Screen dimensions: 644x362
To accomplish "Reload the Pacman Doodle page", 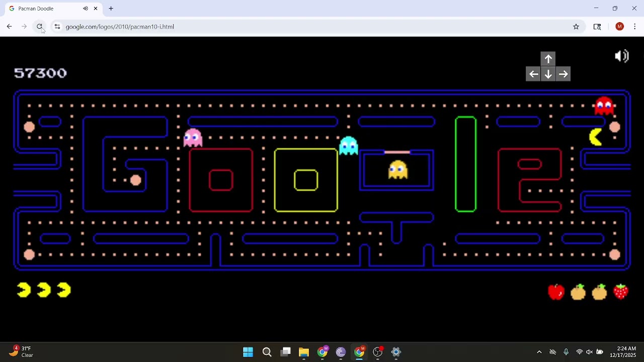I will point(40,27).
